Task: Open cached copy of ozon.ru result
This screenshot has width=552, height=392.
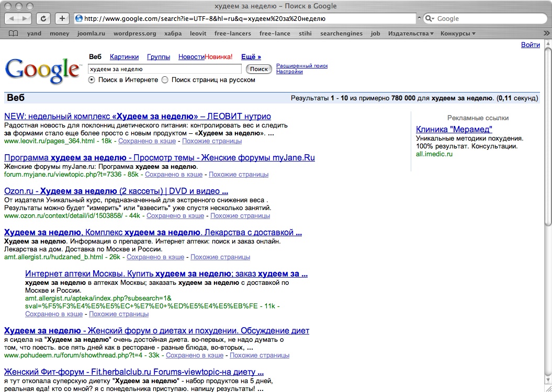Action: (x=175, y=216)
